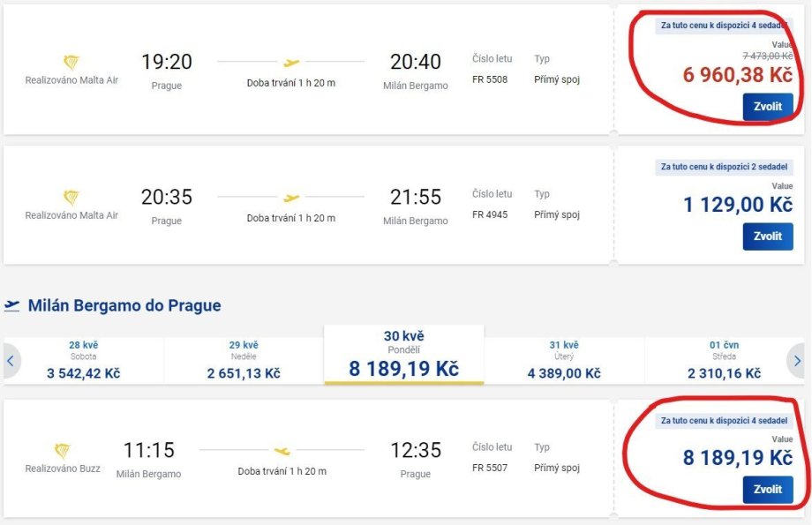The height and width of the screenshot is (525, 812).
Task: Click plane icon beside Milán Bergamo heading
Action: tap(12, 305)
